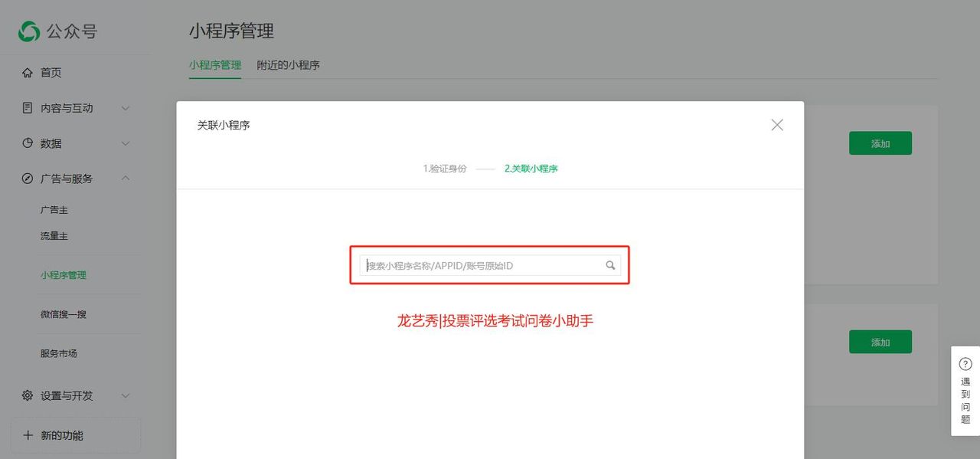The image size is (980, 459).
Task: Expand the 数据 section chevron
Action: point(126,143)
